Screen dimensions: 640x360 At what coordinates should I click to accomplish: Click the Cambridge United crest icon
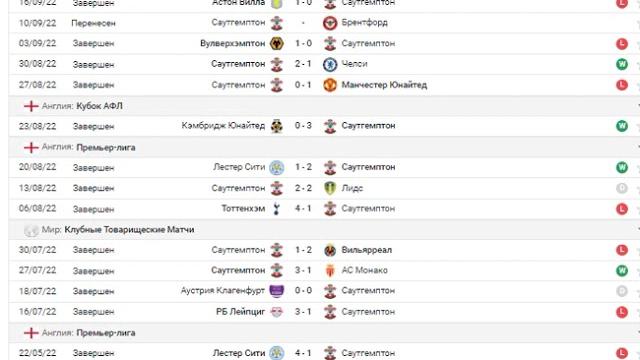pos(277,126)
